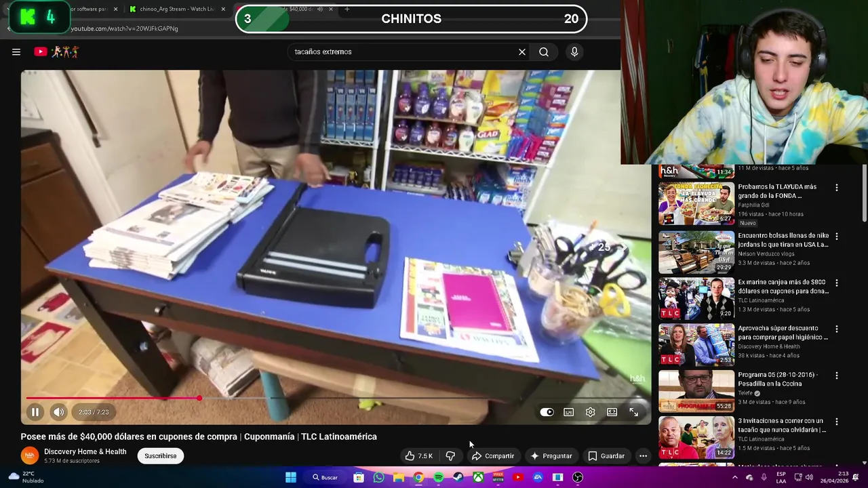Open Spotify from the taskbar
The width and height of the screenshot is (868, 488).
(x=438, y=477)
